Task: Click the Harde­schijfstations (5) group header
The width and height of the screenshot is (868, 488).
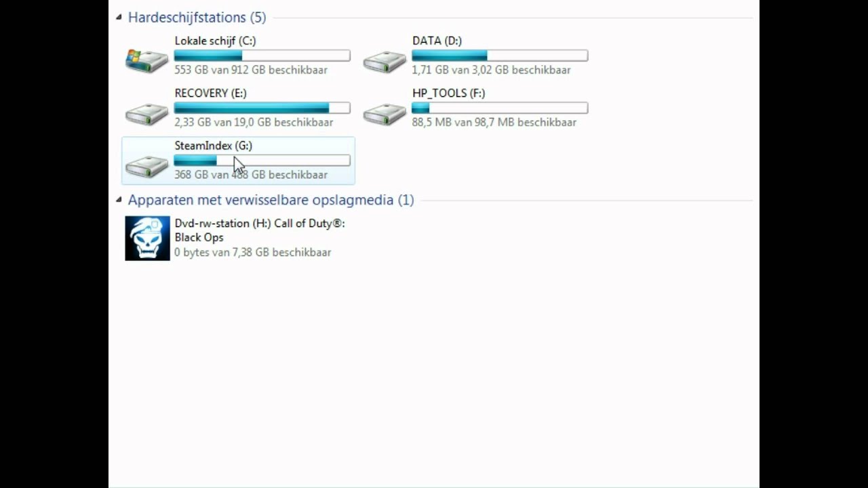Action: 197,17
